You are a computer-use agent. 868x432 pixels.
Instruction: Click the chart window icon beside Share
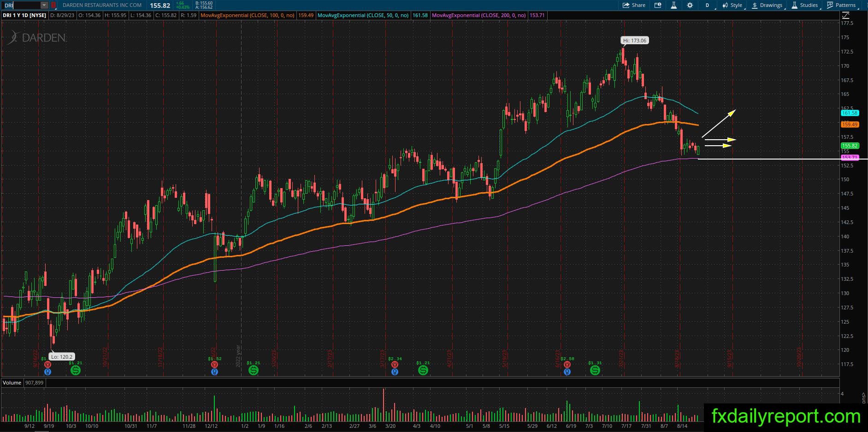658,5
